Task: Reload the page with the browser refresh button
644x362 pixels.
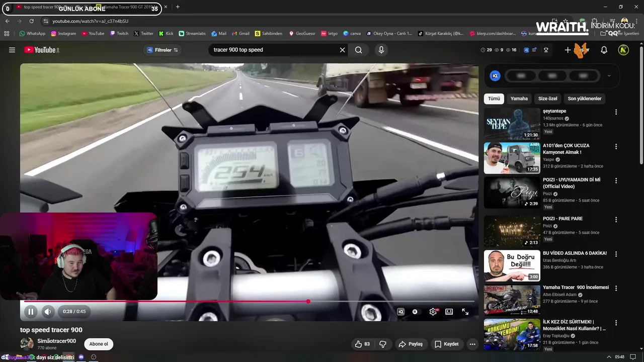Action: (32, 21)
